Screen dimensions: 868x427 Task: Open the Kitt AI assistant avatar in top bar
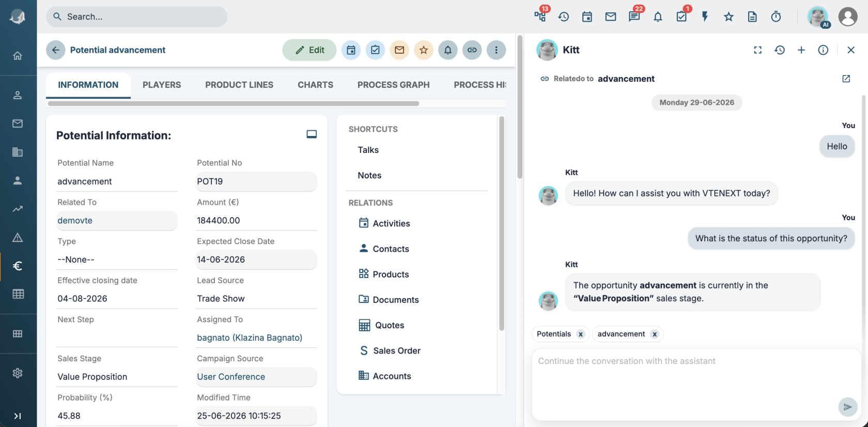(x=818, y=17)
